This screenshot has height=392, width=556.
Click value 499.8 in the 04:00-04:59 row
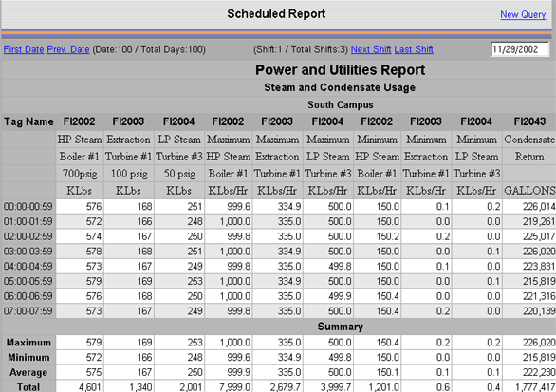tap(340, 266)
